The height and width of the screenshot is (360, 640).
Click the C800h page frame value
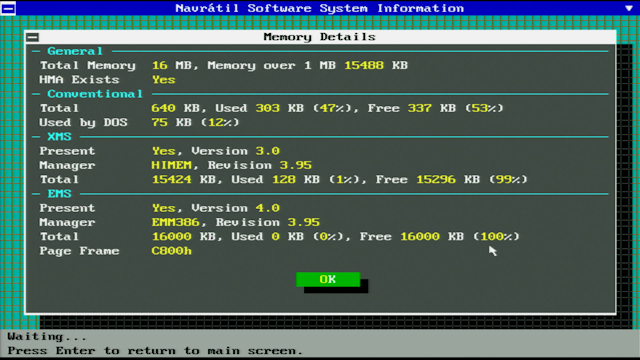pyautogui.click(x=171, y=251)
